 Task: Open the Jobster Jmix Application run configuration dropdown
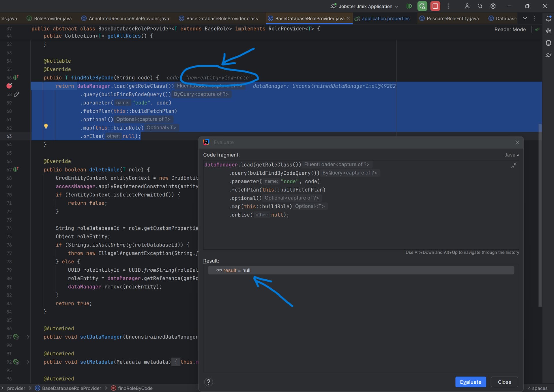coord(364,6)
